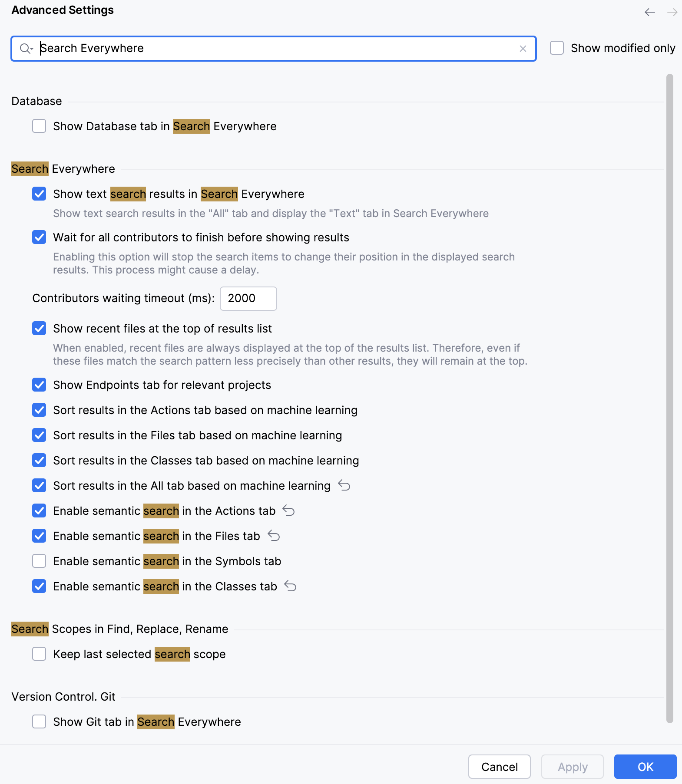Revert semantic search setting for the Files tab
Image resolution: width=682 pixels, height=784 pixels.
tap(274, 536)
